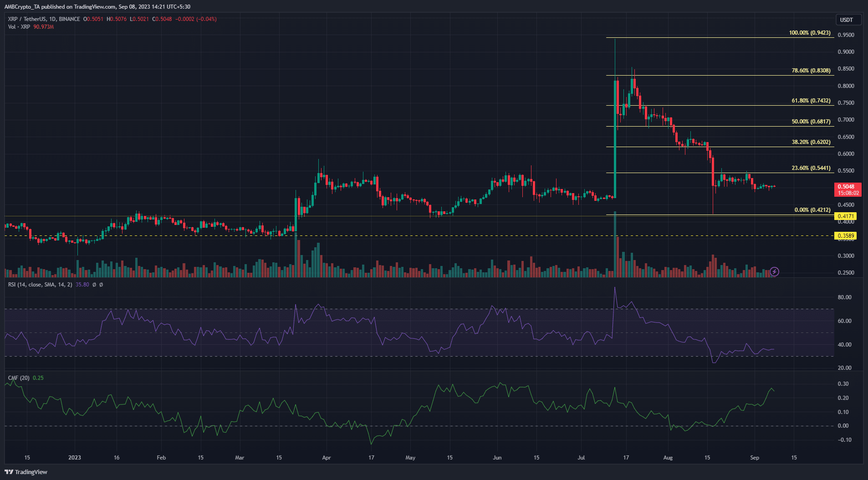Screen dimensions: 868x480
Task: Click the Aug label on time axis
Action: coord(668,458)
